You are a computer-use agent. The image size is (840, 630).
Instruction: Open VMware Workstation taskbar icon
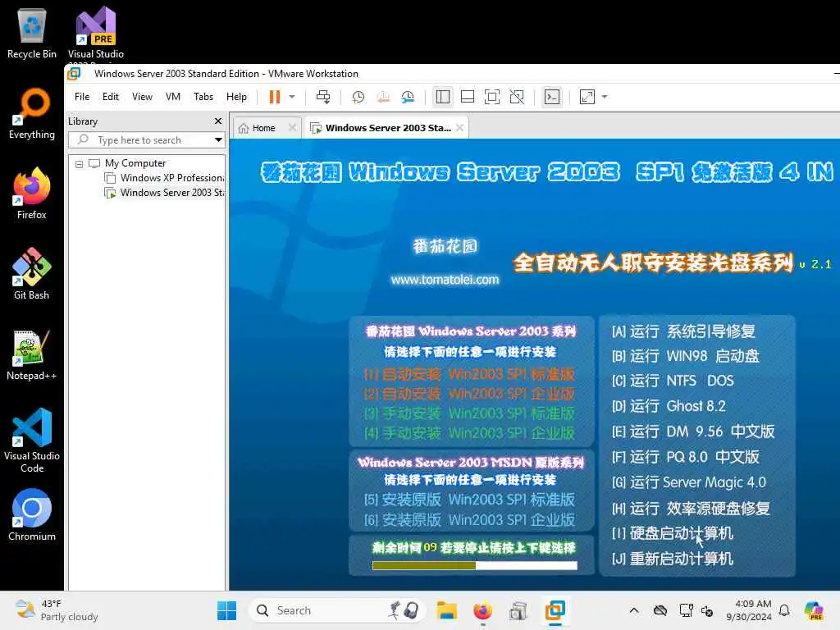tap(555, 610)
